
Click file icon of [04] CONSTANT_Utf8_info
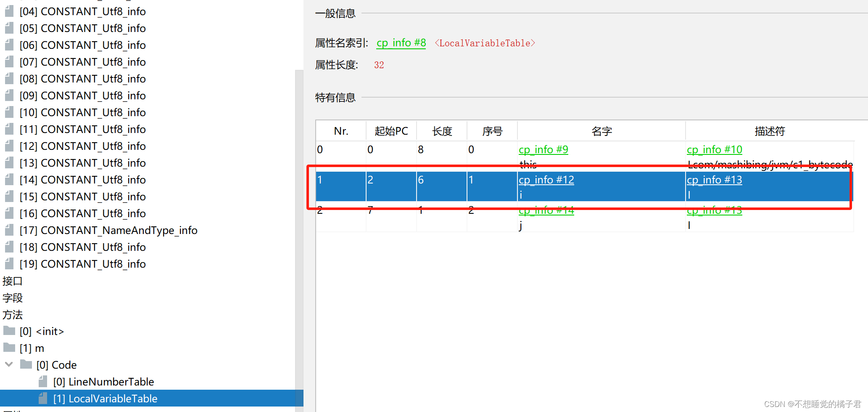(9, 11)
